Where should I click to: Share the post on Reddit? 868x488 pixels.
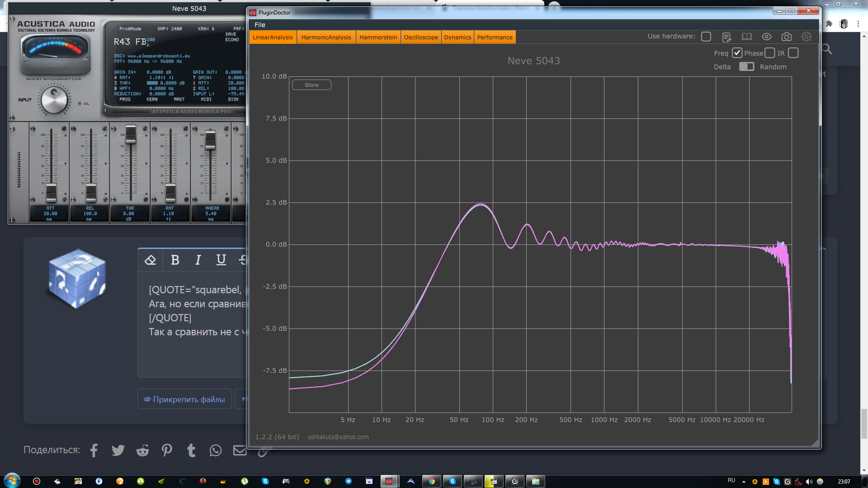pos(142,450)
